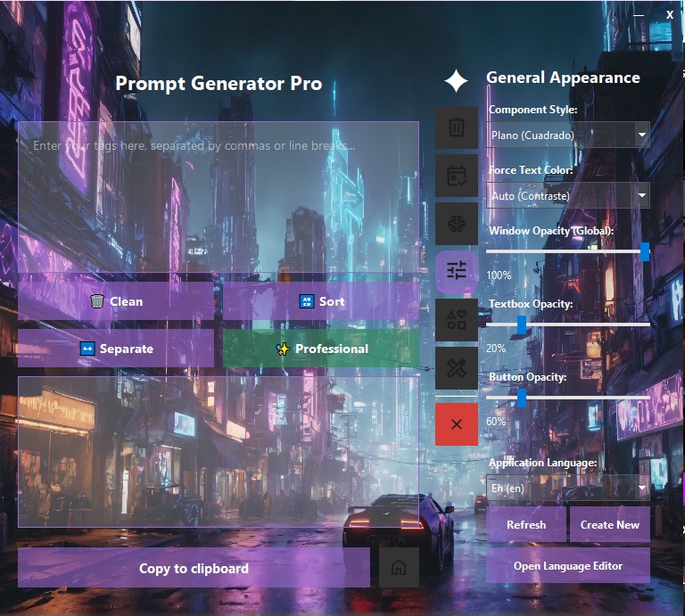Click the output text area above Copy

(219, 452)
